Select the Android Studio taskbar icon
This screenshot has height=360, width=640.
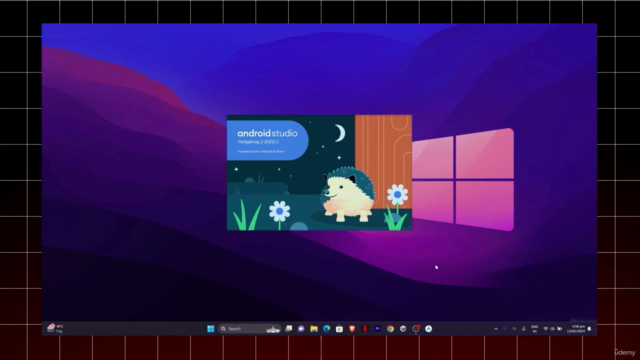(x=428, y=329)
